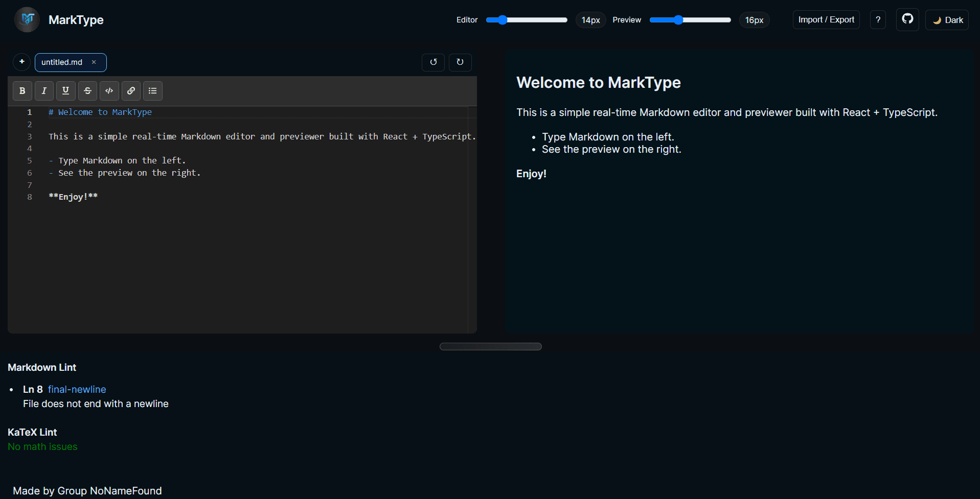Create a new file tab with the plus button

click(21, 61)
